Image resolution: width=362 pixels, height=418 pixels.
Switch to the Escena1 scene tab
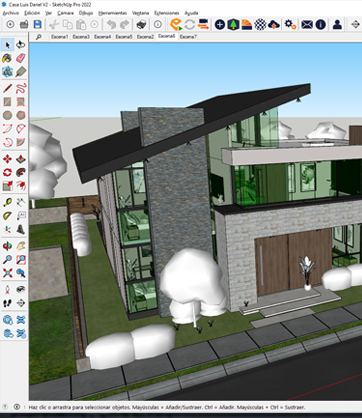point(60,37)
